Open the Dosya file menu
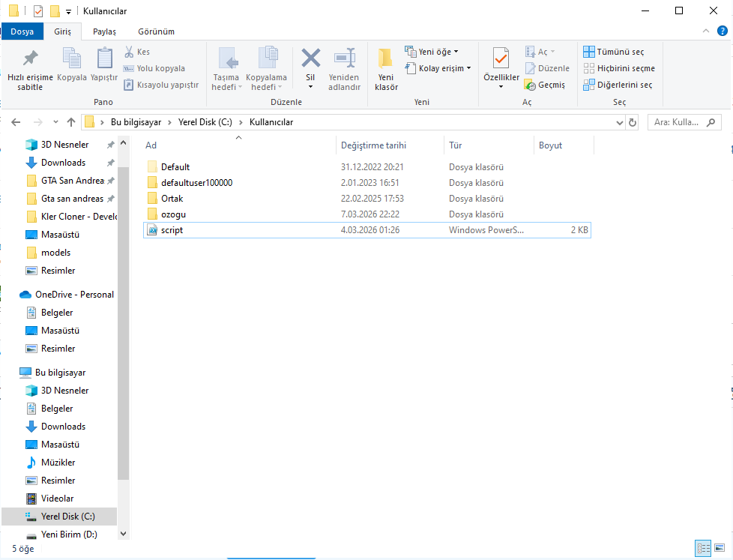The image size is (733, 560). tap(22, 31)
